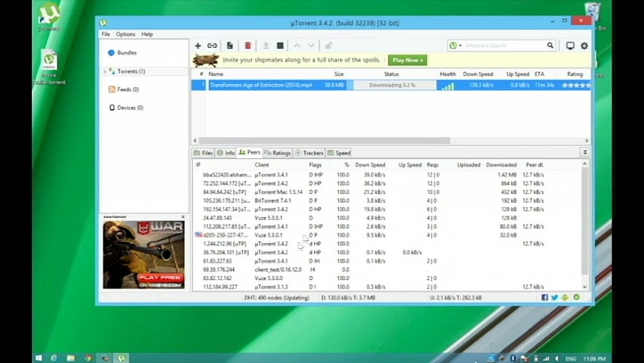Click the Play Now button
The height and width of the screenshot is (363, 644).
tap(407, 60)
